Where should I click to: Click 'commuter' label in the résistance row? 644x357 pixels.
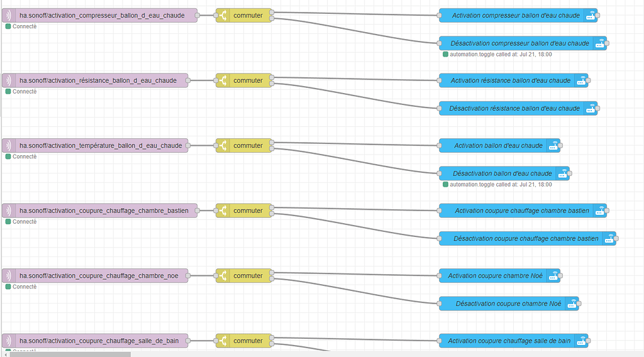tap(248, 80)
